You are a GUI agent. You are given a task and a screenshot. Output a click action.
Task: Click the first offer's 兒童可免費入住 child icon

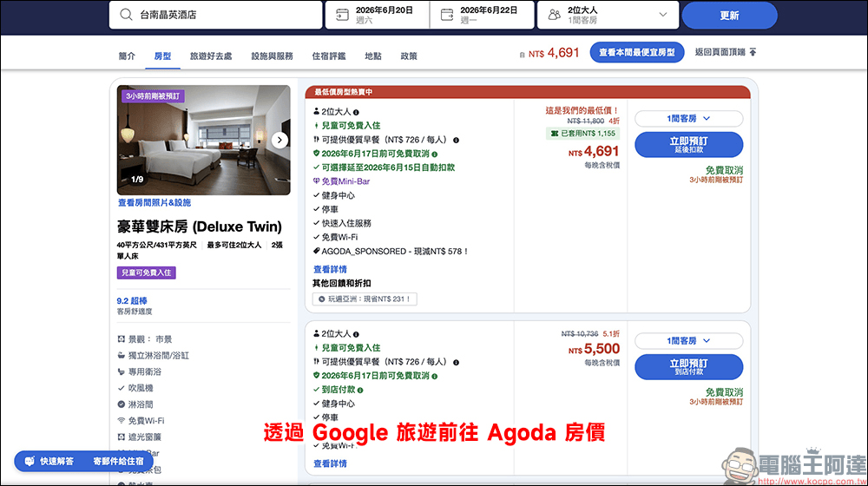click(316, 126)
